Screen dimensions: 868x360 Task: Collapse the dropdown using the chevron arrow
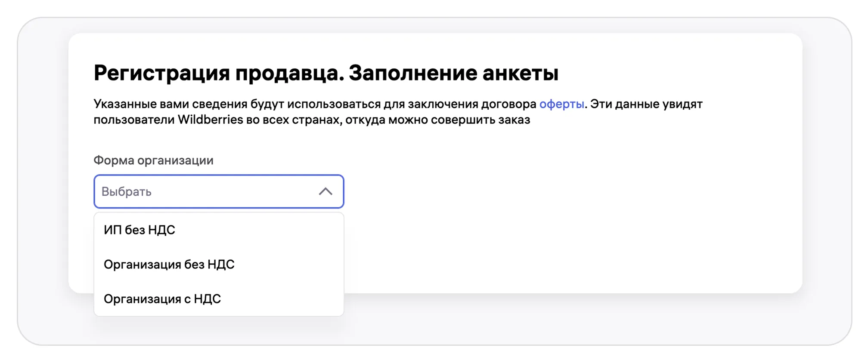coord(325,192)
